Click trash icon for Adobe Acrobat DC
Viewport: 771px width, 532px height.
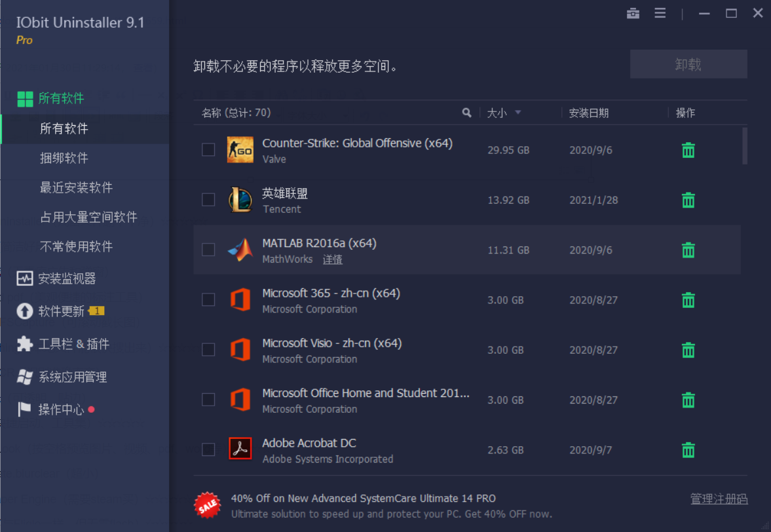688,450
